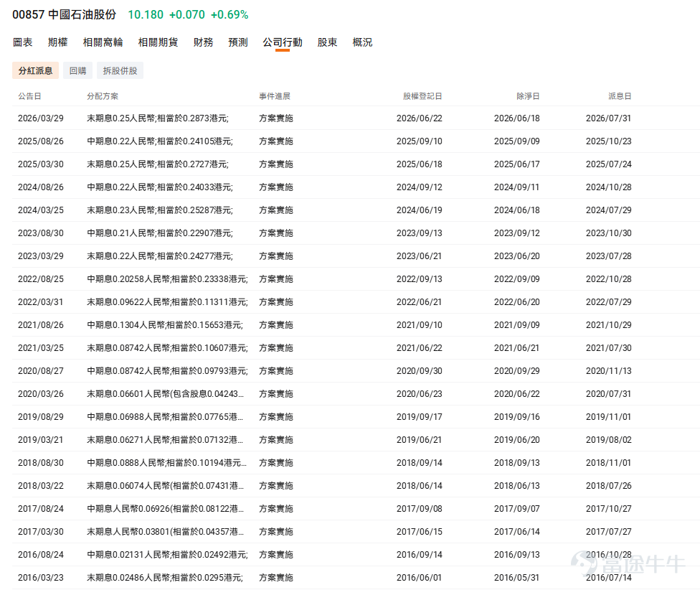Click the stock price 10.180
The height and width of the screenshot is (590, 700).
(x=146, y=15)
